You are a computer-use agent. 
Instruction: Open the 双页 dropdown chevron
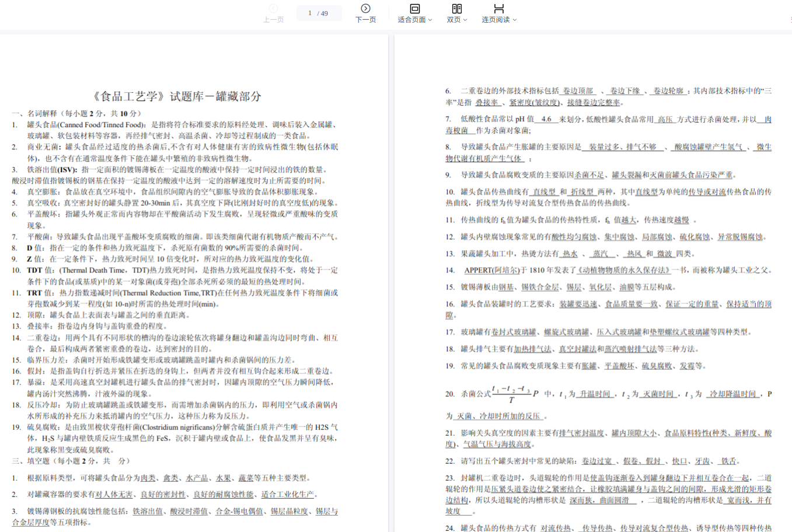(x=465, y=20)
